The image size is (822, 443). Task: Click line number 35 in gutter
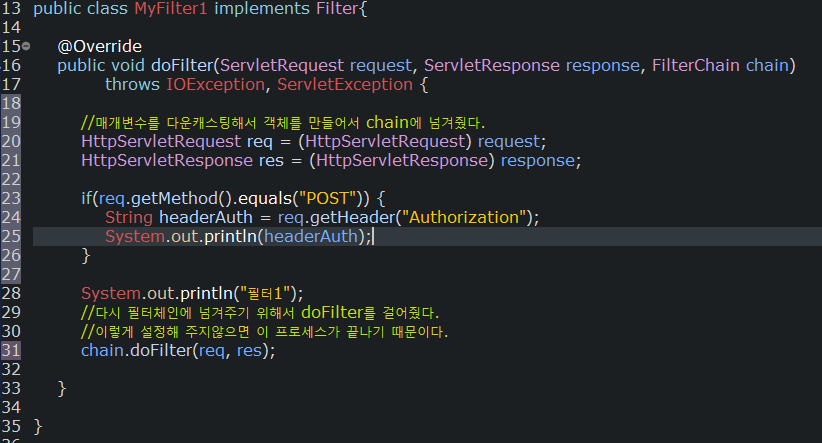click(x=11, y=427)
